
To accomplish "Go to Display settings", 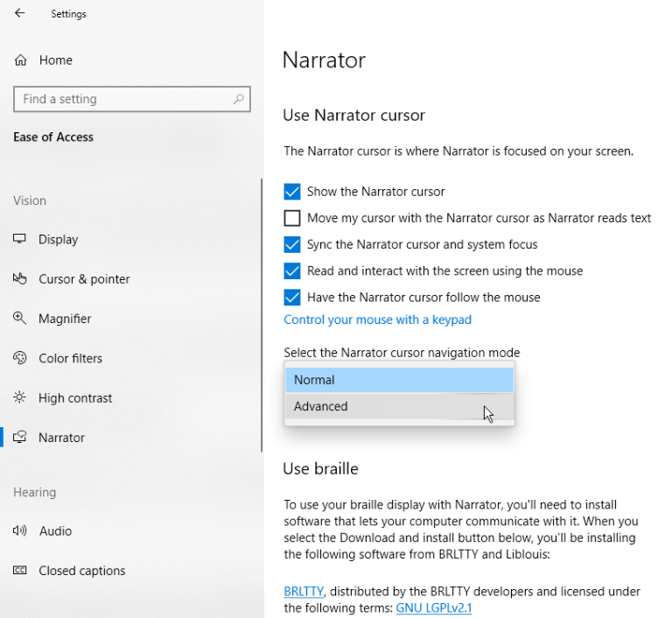I will pyautogui.click(x=59, y=239).
